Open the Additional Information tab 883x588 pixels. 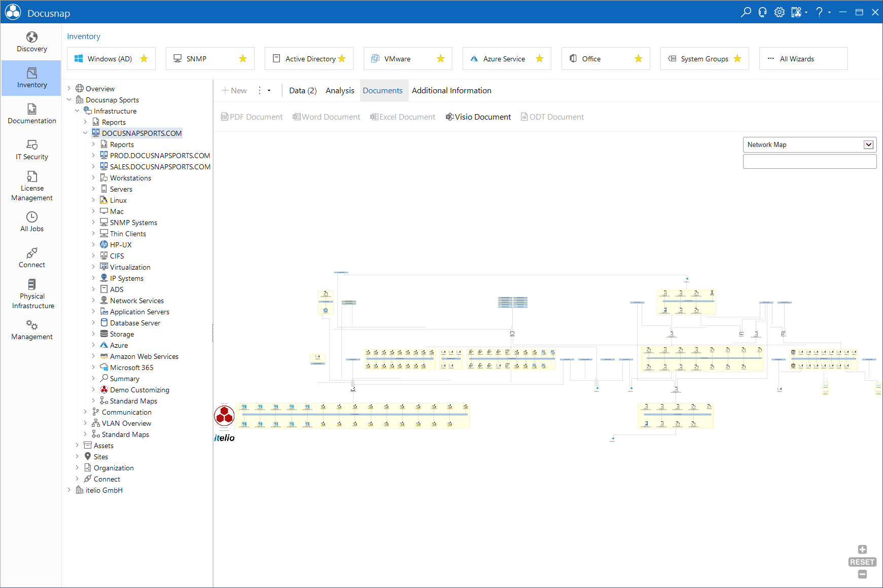(x=451, y=91)
